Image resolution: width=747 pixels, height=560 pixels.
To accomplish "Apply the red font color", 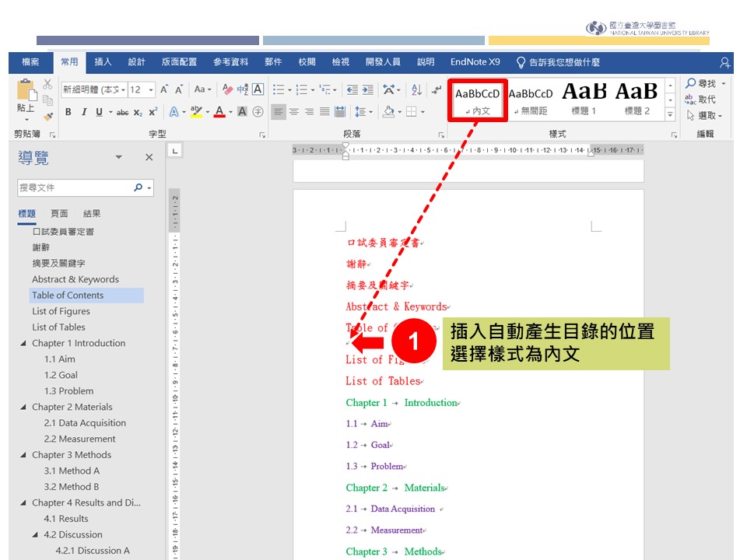I will [219, 112].
